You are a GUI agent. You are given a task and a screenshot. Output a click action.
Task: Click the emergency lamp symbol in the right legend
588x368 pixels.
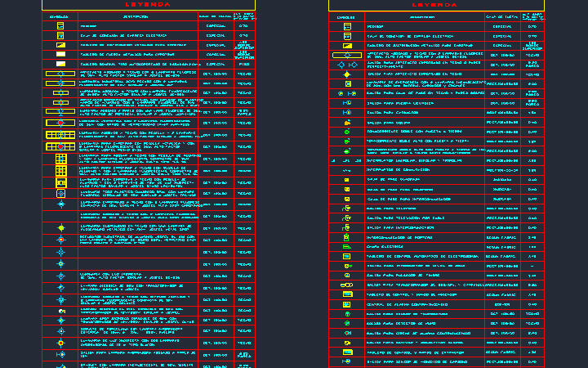point(348,83)
